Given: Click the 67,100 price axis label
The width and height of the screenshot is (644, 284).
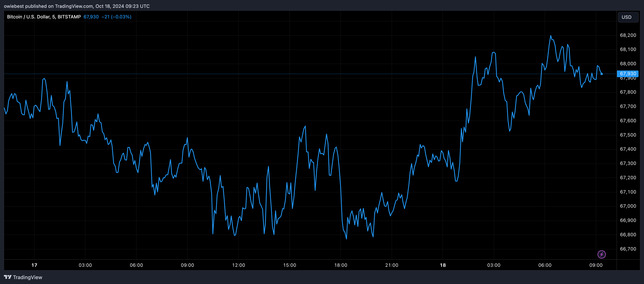Looking at the screenshot, I should 628,192.
